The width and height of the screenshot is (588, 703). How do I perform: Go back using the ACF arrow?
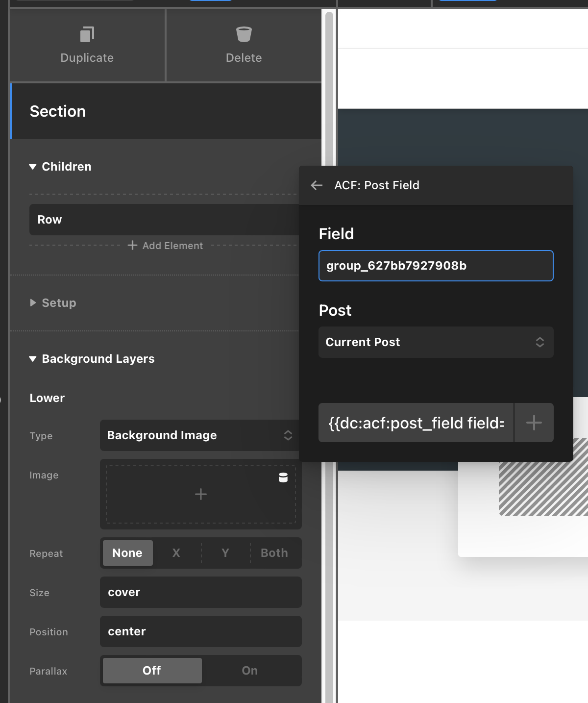(317, 185)
